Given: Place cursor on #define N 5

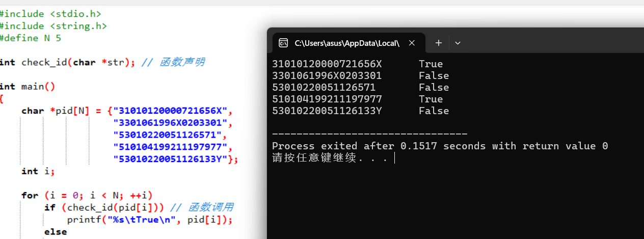Looking at the screenshot, I should tap(31, 38).
